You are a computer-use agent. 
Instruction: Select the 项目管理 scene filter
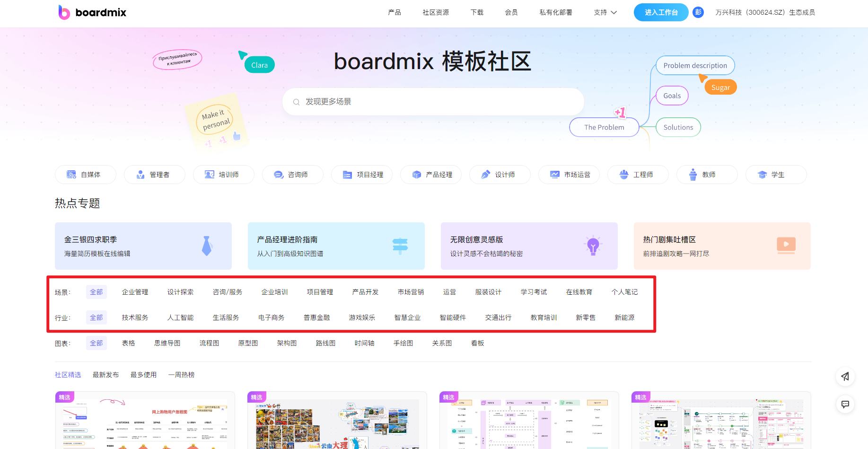point(320,292)
